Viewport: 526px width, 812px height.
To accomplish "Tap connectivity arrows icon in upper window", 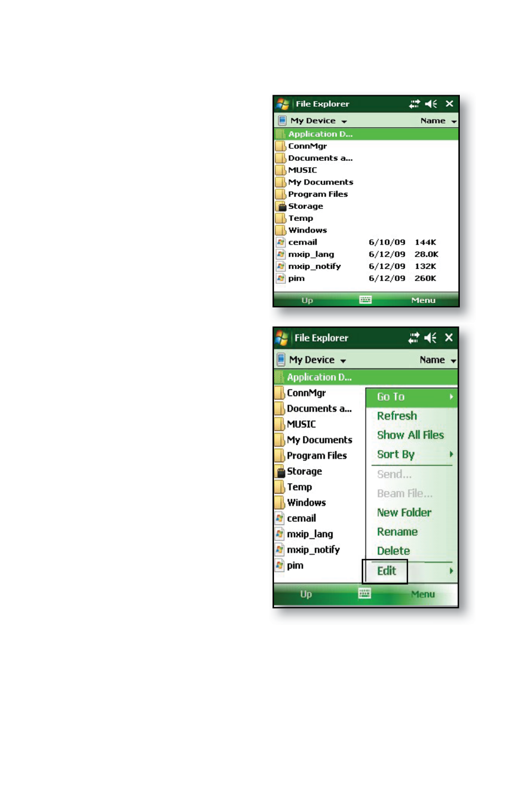I will [x=414, y=104].
